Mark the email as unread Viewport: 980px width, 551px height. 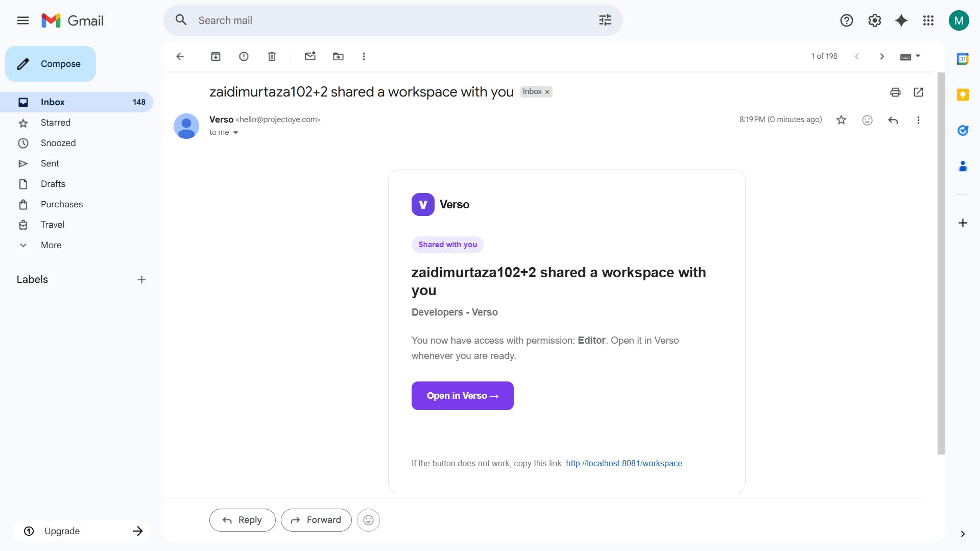(310, 57)
